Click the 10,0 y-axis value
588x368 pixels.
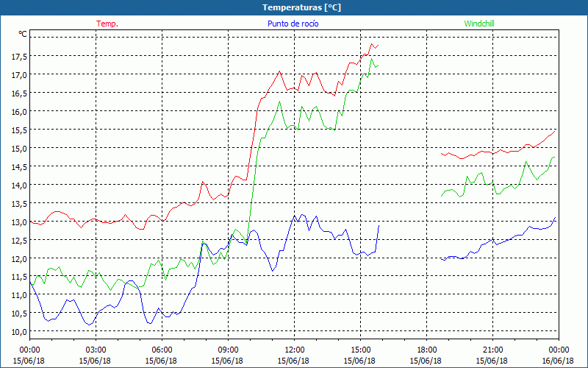click(x=19, y=332)
